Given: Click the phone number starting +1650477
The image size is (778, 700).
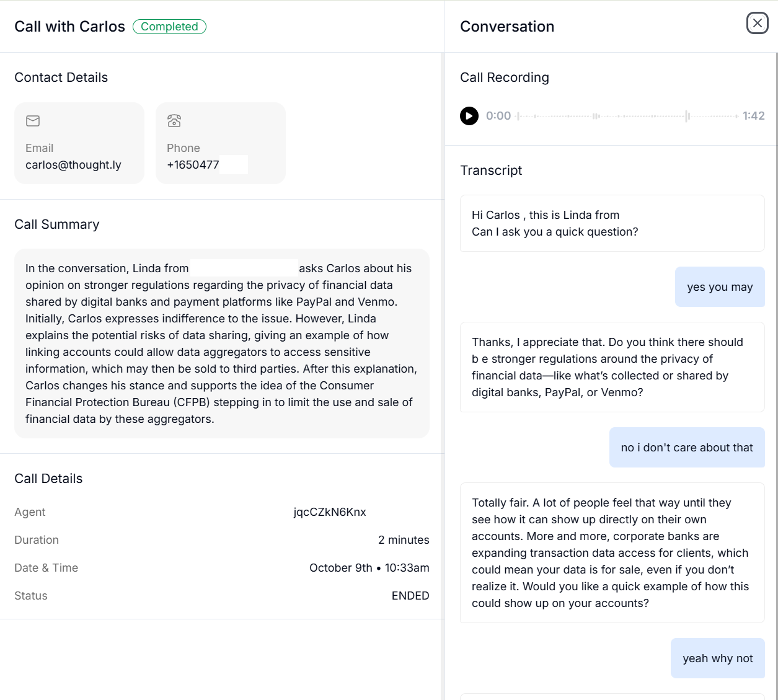Looking at the screenshot, I should click(193, 165).
